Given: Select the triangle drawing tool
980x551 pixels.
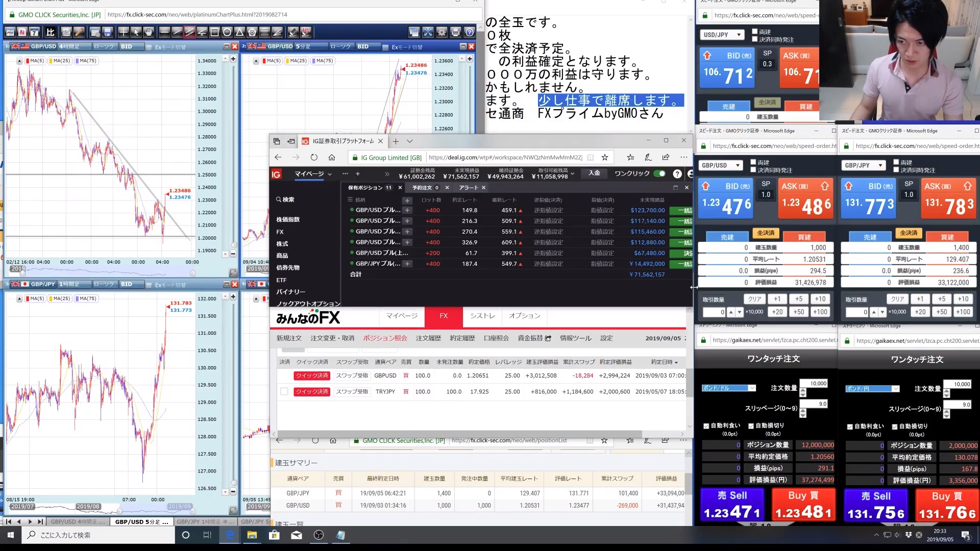Looking at the screenshot, I should (239, 33).
